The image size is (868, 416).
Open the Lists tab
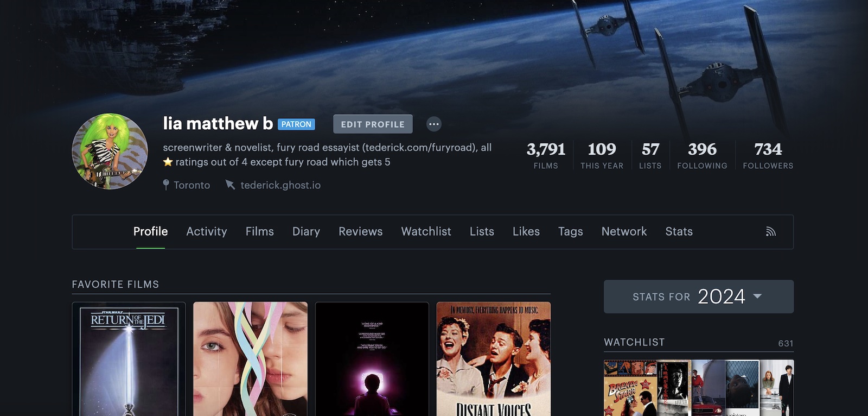(482, 232)
